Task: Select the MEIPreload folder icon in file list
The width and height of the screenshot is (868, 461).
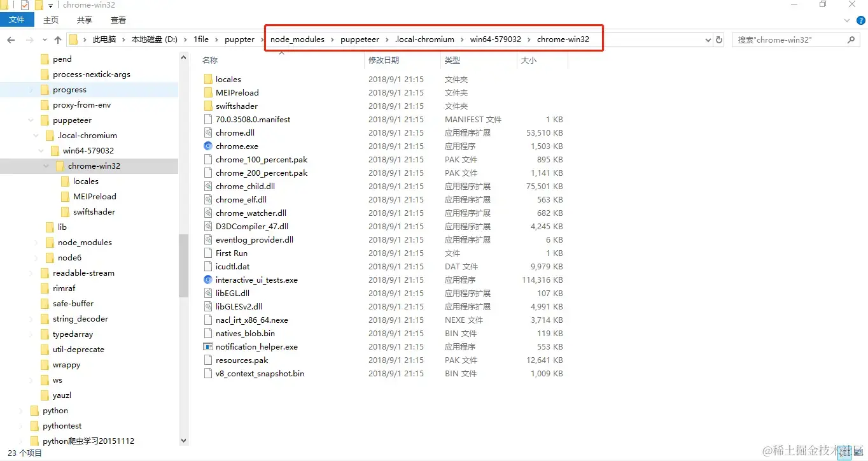Action: point(208,93)
